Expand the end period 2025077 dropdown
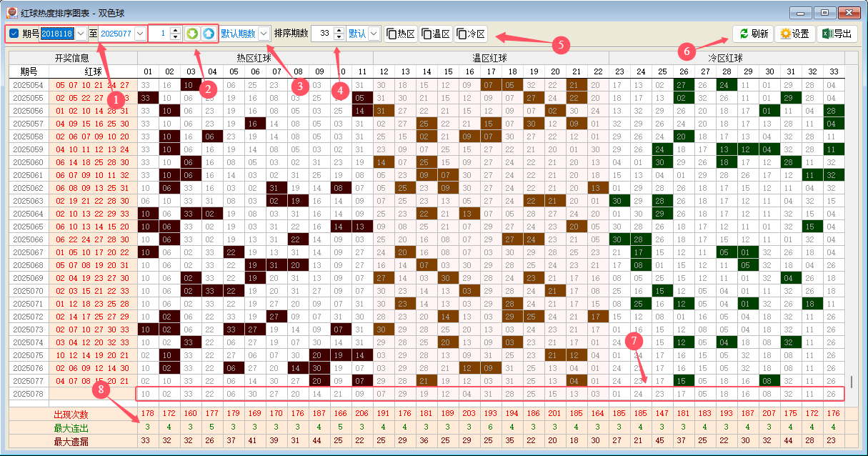Image resolution: width=868 pixels, height=456 pixels. click(x=140, y=34)
